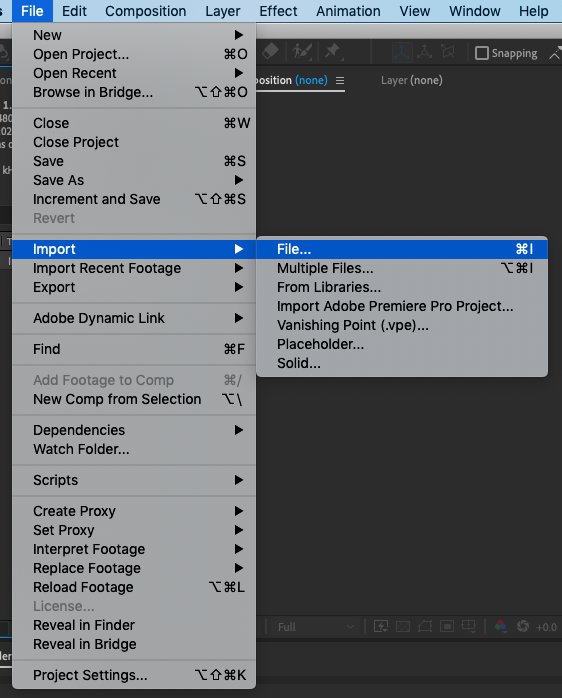Toggle the Transparency Grid button
This screenshot has width=562, height=698.
click(403, 627)
